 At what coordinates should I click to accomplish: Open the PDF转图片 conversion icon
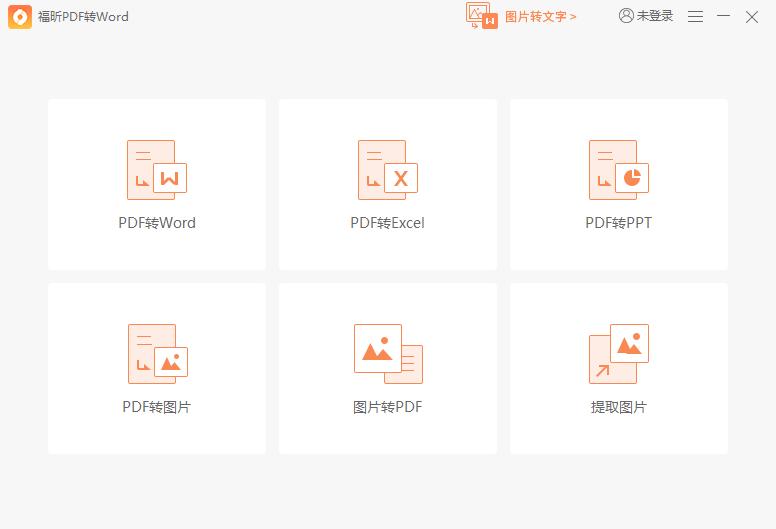pyautogui.click(x=157, y=354)
